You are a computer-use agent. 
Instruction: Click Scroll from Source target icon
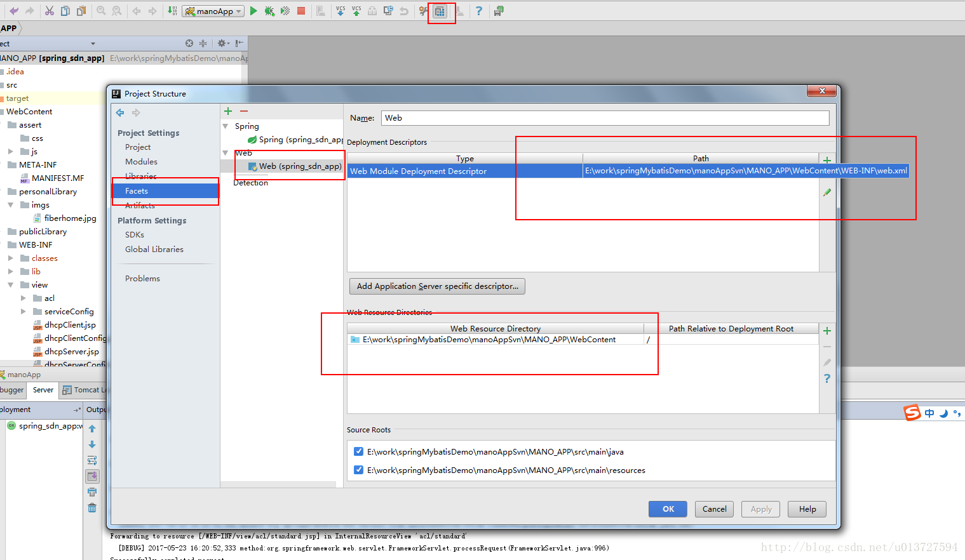tap(189, 43)
